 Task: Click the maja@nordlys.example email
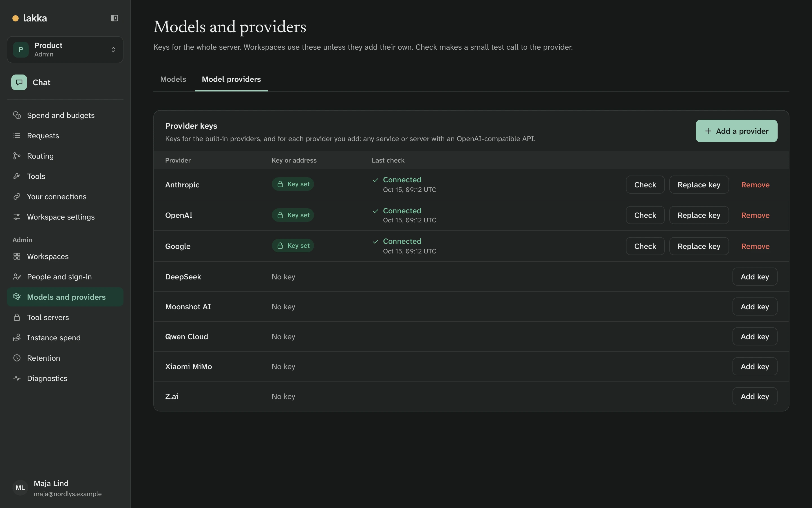click(68, 494)
